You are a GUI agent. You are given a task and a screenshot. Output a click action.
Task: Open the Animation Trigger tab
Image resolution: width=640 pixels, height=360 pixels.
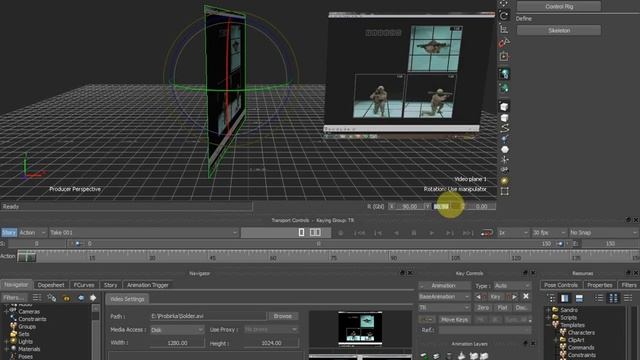[x=147, y=285]
